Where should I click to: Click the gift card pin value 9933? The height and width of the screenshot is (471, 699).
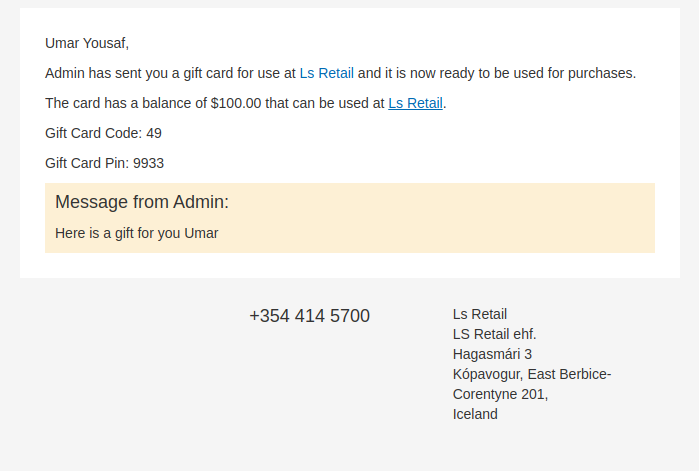tap(149, 163)
